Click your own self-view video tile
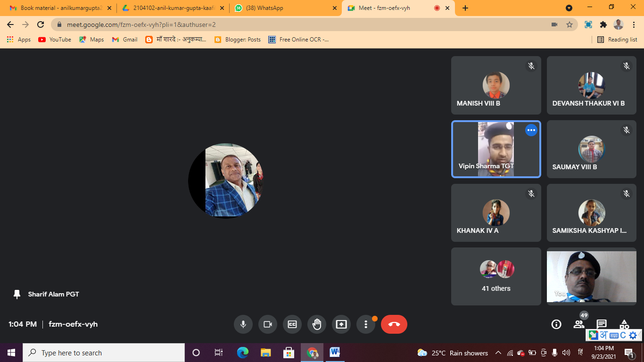 (x=592, y=276)
